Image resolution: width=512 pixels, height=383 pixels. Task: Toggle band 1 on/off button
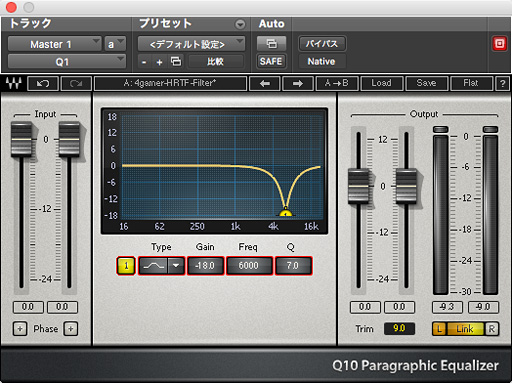126,266
